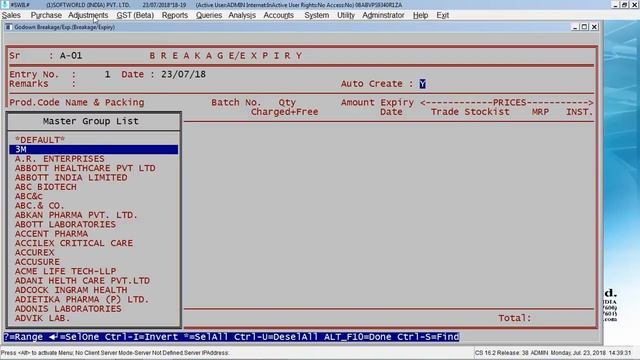This screenshot has height=360, width=640.
Task: Minimize the Godown Breakage inner window
Action: point(575,27)
